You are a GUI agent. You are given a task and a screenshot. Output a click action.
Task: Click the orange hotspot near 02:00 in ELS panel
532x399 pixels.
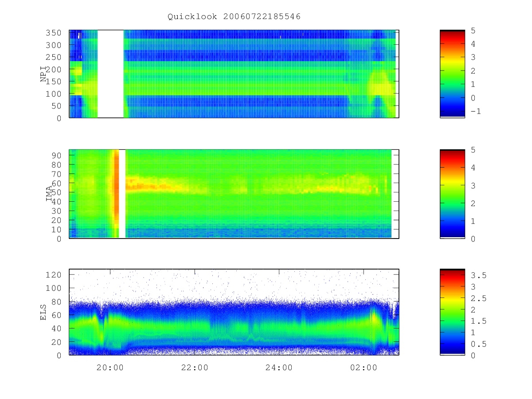click(x=373, y=317)
